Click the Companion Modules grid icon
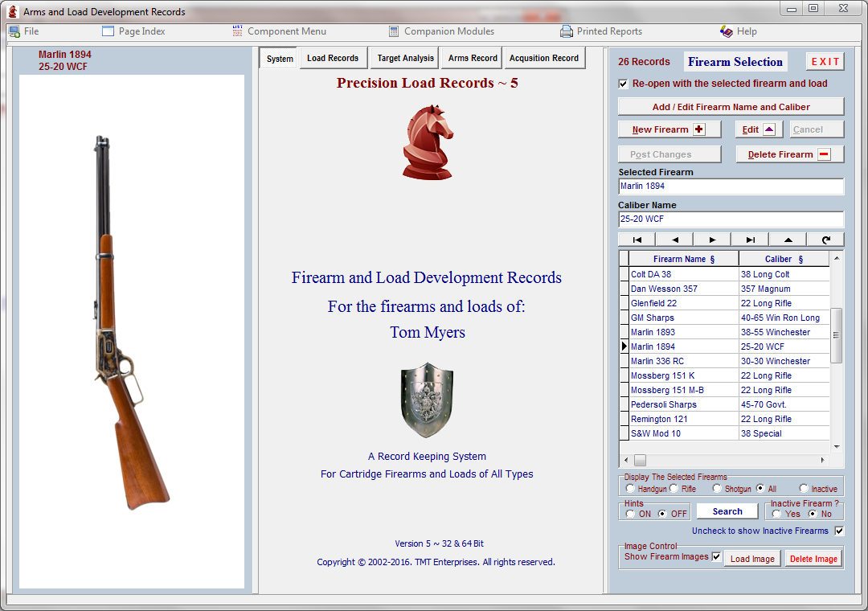This screenshot has width=868, height=611. click(x=394, y=31)
